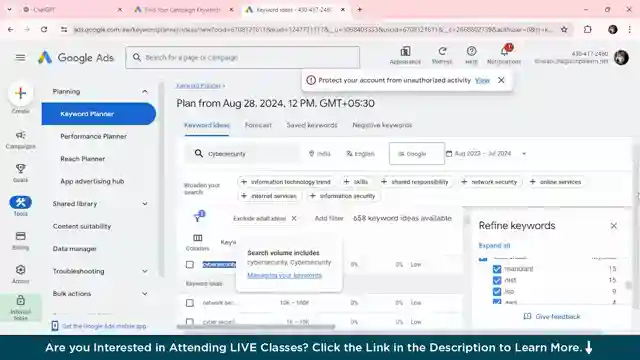Switch to the Forecast tab
Image resolution: width=640 pixels, height=360 pixels.
point(258,125)
